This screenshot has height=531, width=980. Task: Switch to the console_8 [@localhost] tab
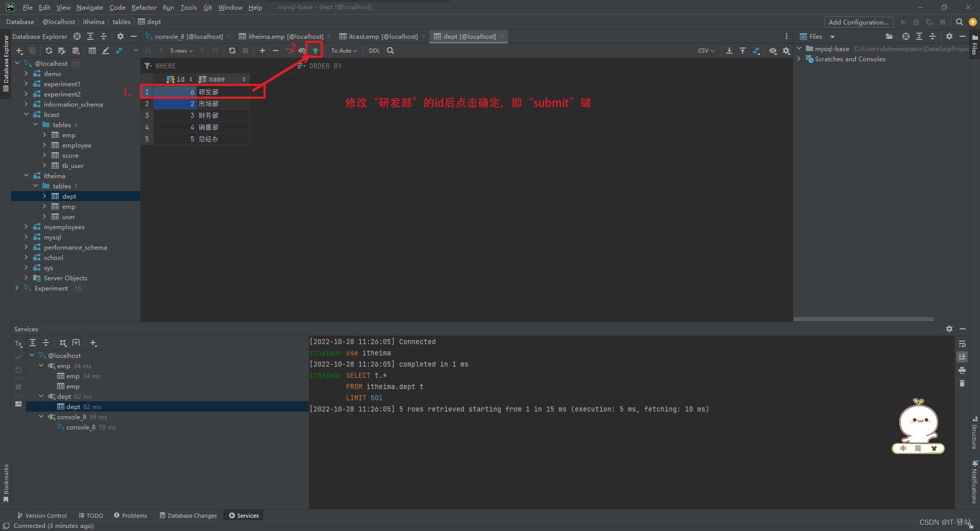[188, 36]
